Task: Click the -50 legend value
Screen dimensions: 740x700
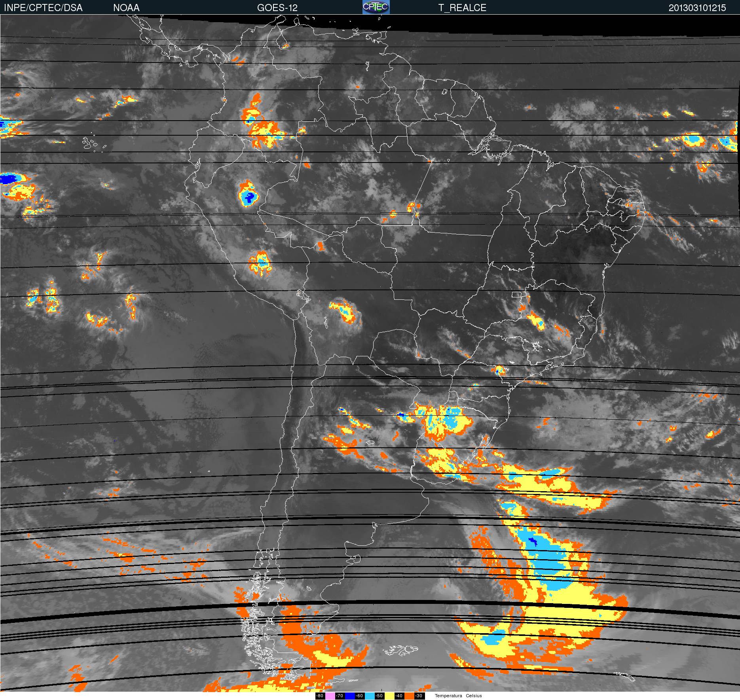Action: (379, 696)
